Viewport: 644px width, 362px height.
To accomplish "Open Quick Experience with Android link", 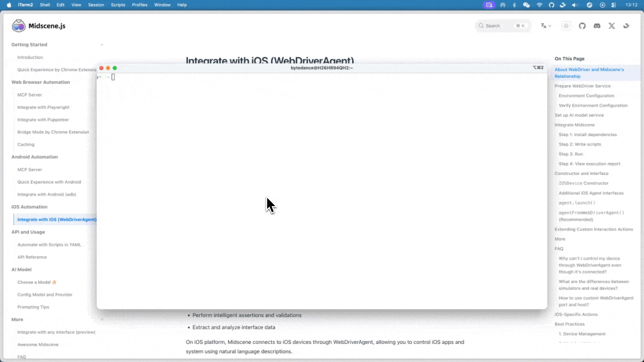I will click(49, 182).
